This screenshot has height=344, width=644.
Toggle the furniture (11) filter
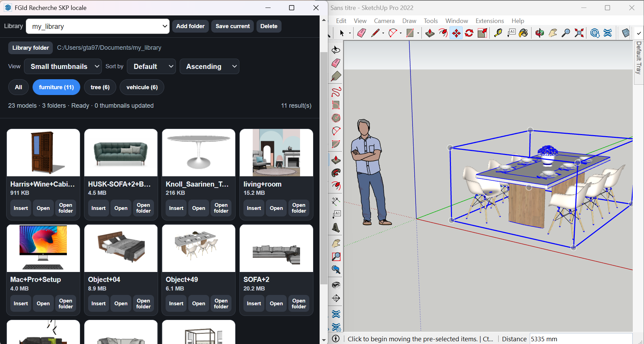(56, 87)
